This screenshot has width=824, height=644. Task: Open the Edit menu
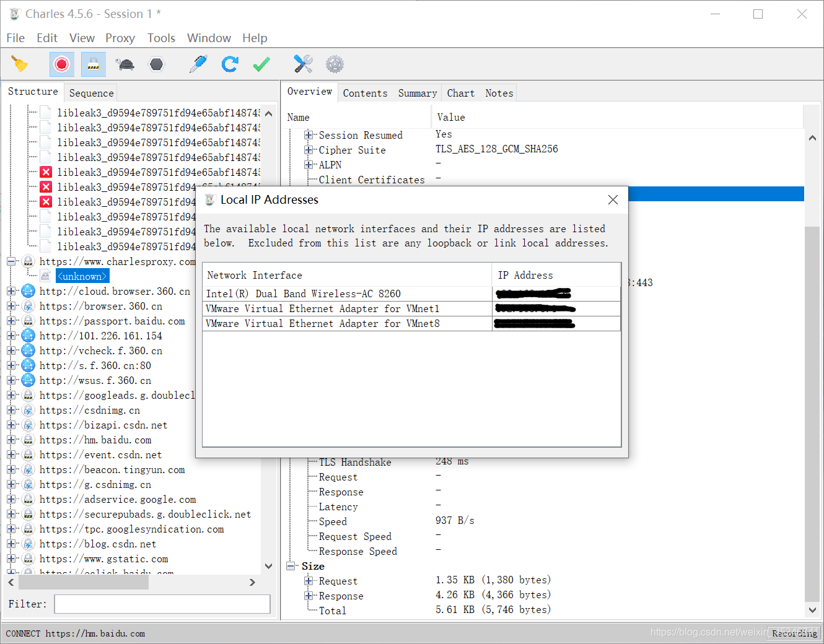click(47, 38)
